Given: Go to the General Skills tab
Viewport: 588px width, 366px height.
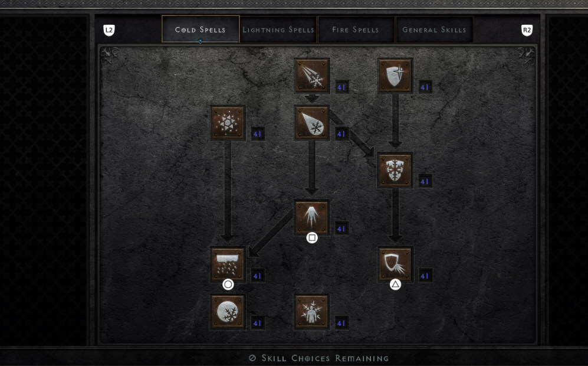Looking at the screenshot, I should pos(434,30).
